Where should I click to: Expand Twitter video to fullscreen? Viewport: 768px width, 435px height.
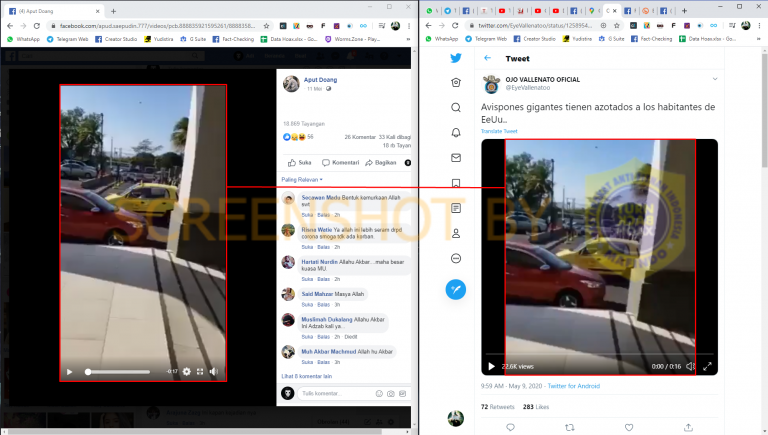point(707,366)
